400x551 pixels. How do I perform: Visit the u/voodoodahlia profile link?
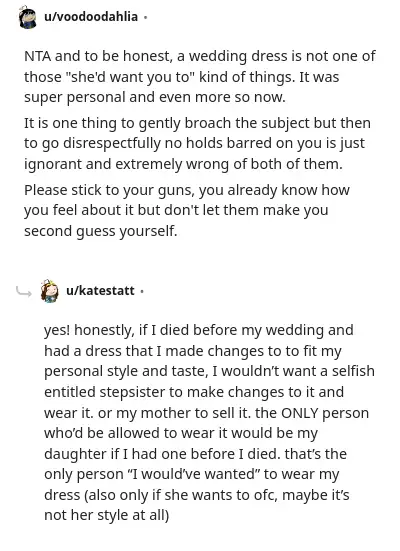(x=91, y=17)
